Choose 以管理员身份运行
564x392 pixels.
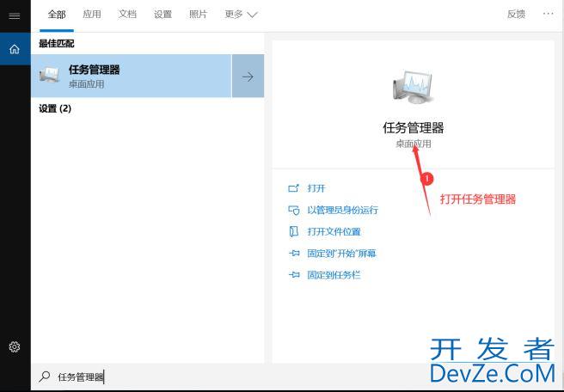pos(342,210)
